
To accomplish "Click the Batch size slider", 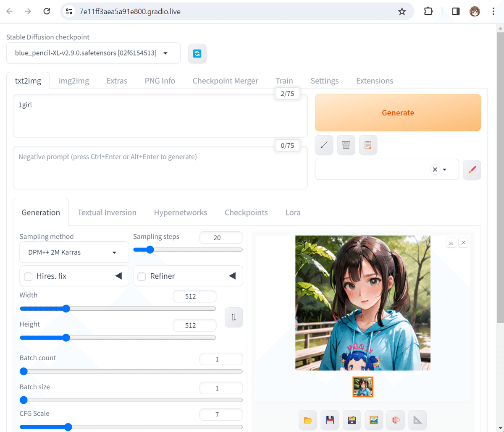I will [x=131, y=400].
